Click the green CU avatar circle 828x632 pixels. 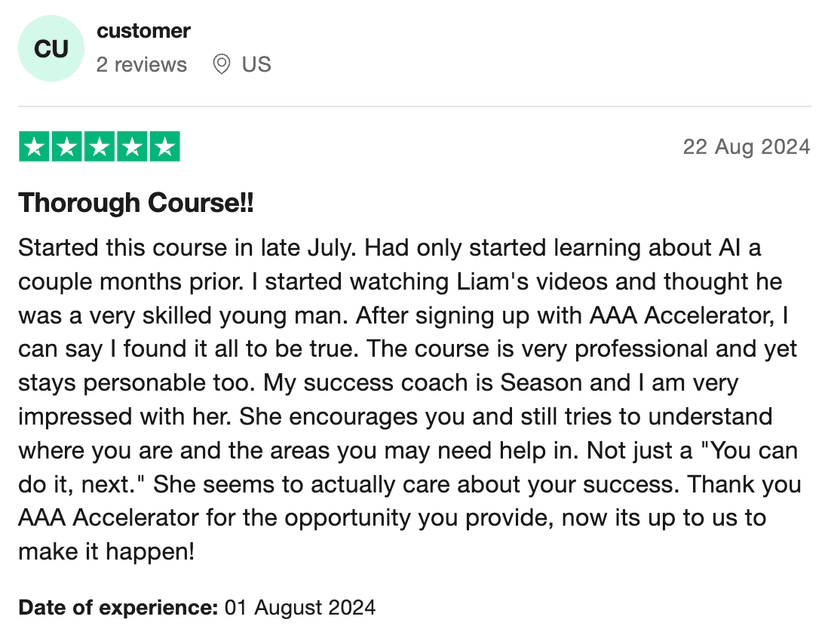point(51,49)
